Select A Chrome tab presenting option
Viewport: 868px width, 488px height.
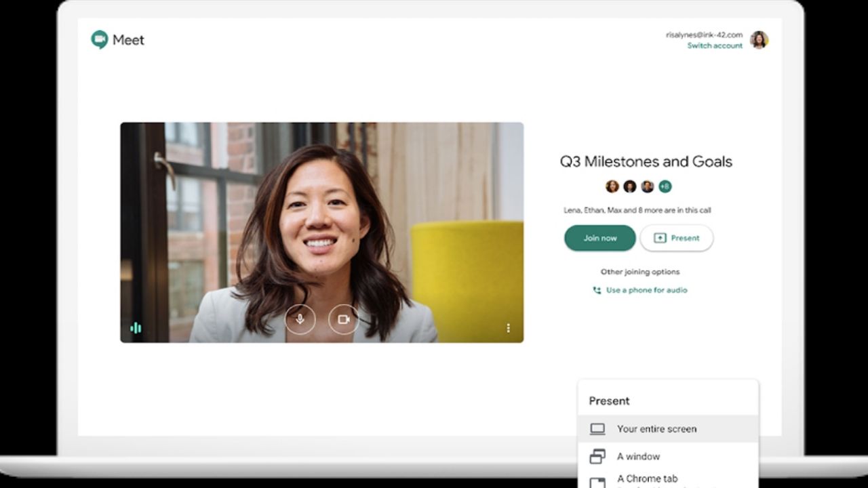coord(646,478)
